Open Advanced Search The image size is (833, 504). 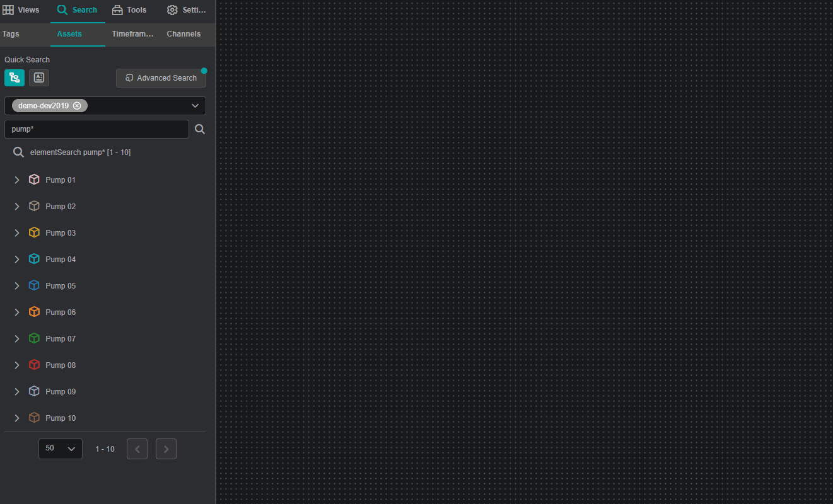(x=161, y=78)
